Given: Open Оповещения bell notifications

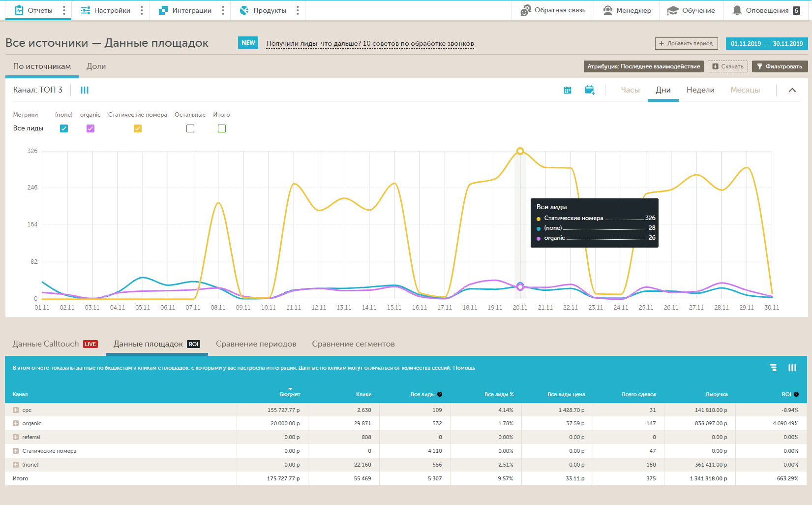Looking at the screenshot, I should pyautogui.click(x=765, y=10).
